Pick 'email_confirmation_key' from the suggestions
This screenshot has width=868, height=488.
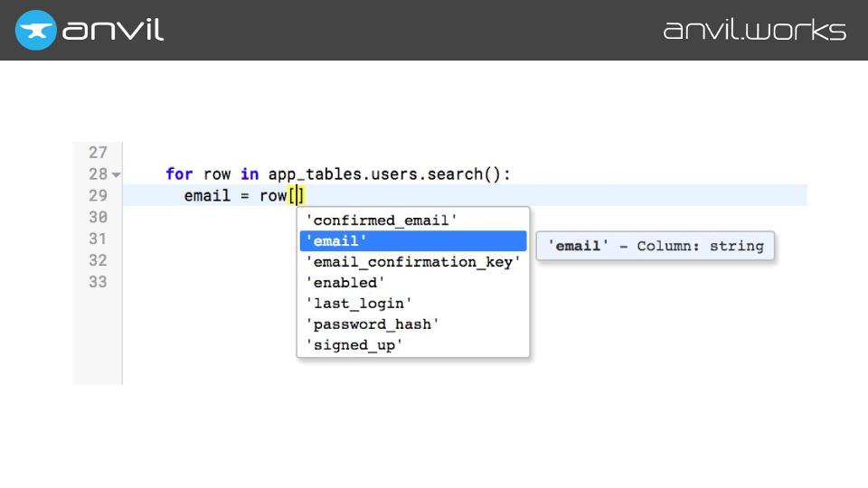point(413,262)
